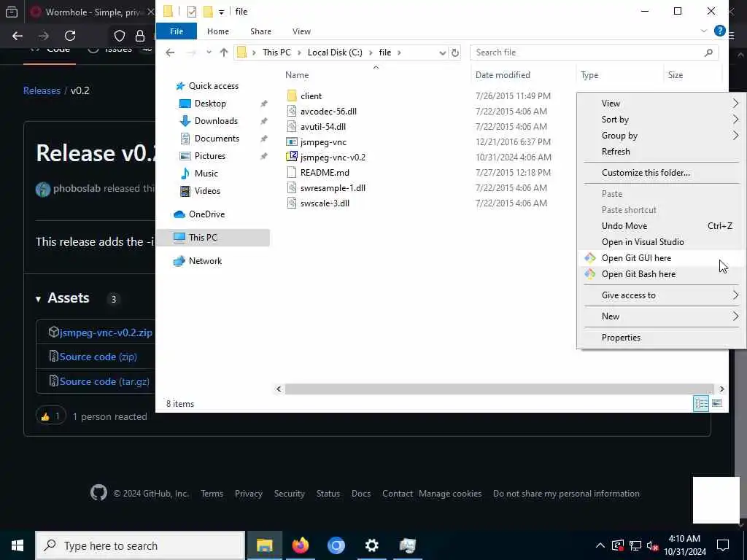Open address bar history dropdown
Screen dimensions: 747x560
coord(442,52)
